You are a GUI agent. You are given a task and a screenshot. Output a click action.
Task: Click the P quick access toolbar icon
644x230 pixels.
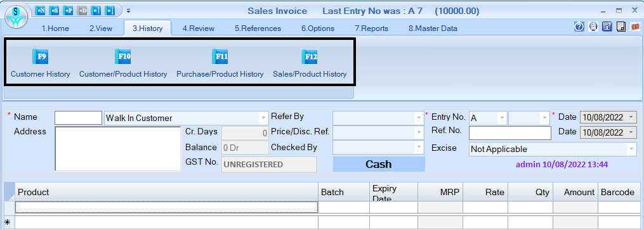(68, 11)
